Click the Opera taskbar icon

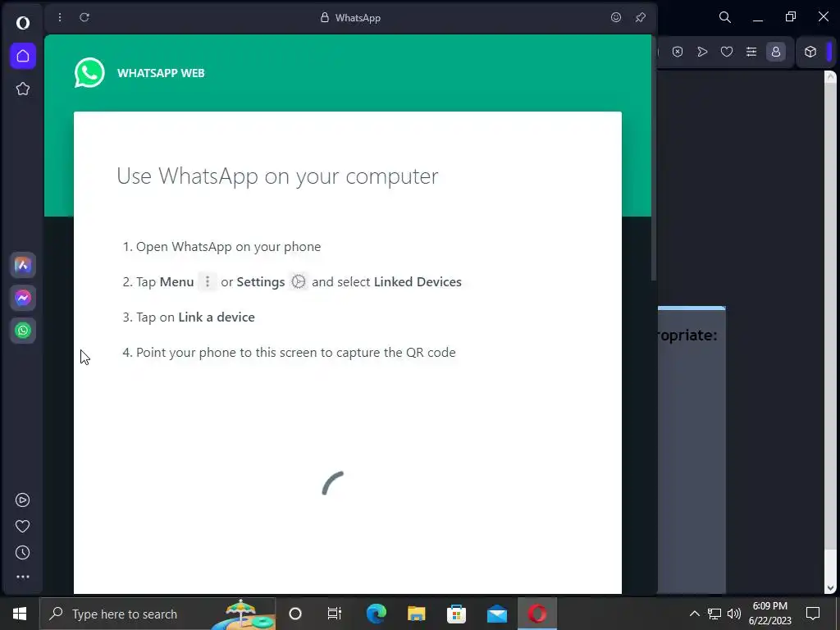tap(537, 614)
